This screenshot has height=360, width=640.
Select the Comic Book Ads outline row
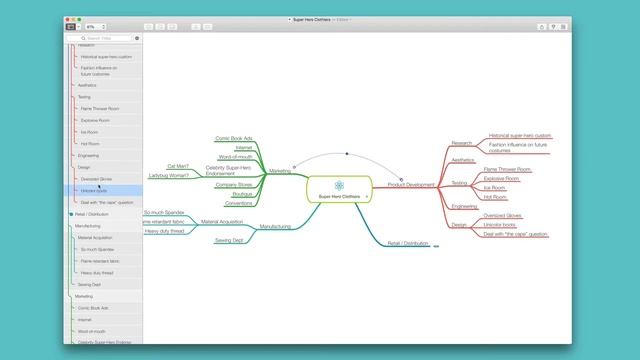coord(104,308)
